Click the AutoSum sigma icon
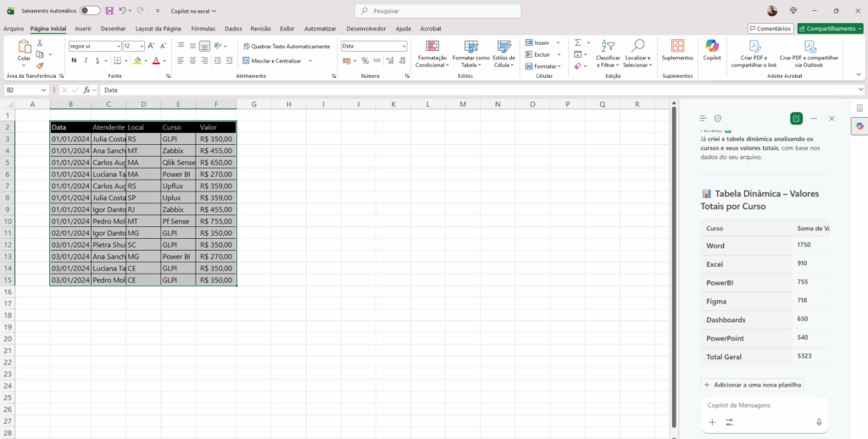Viewport: 868px width, 439px height. pos(577,42)
